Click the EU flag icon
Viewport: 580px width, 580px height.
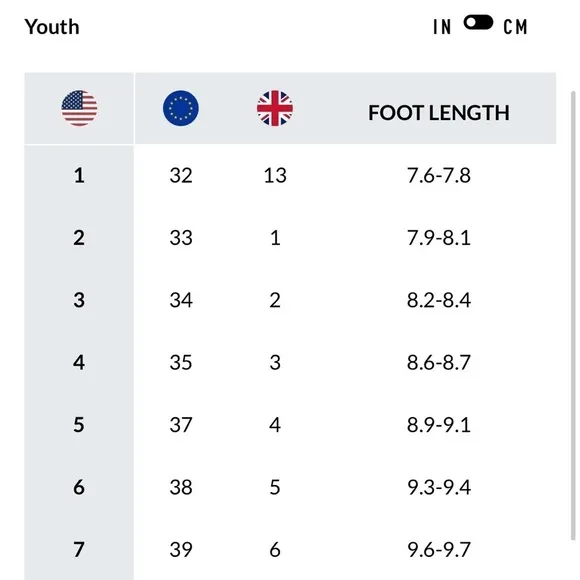pos(181,108)
